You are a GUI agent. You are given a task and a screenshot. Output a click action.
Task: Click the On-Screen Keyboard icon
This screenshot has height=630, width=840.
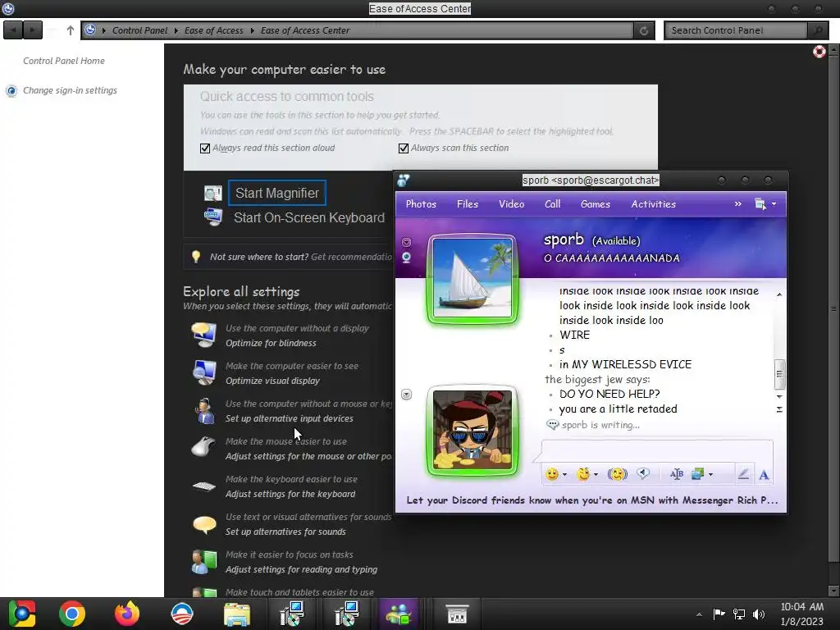coord(212,217)
